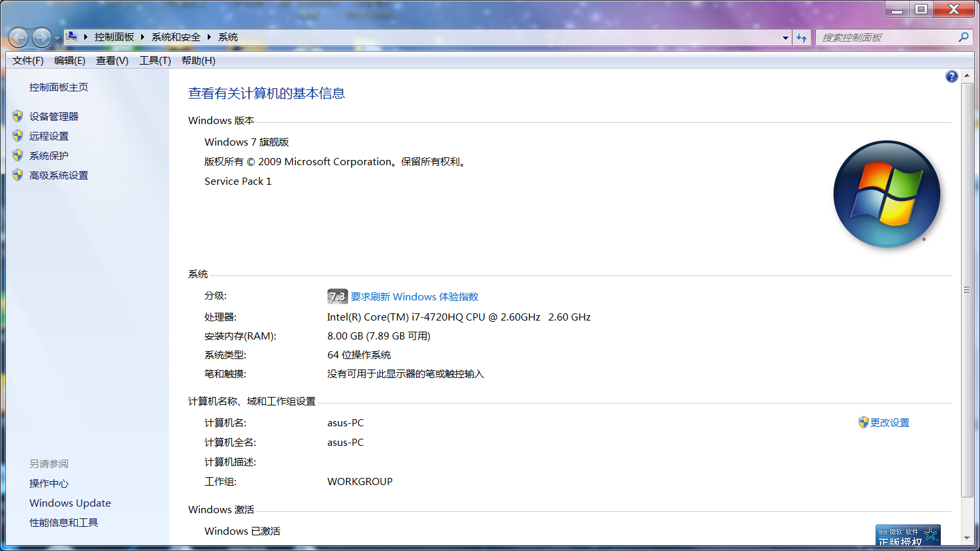Expand the arrow after 系统和安全 breadcrumb
This screenshot has width=980, height=551.
pos(209,37)
